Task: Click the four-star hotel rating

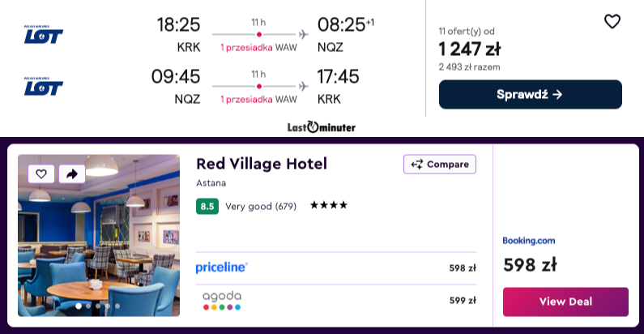Action: pos(329,206)
